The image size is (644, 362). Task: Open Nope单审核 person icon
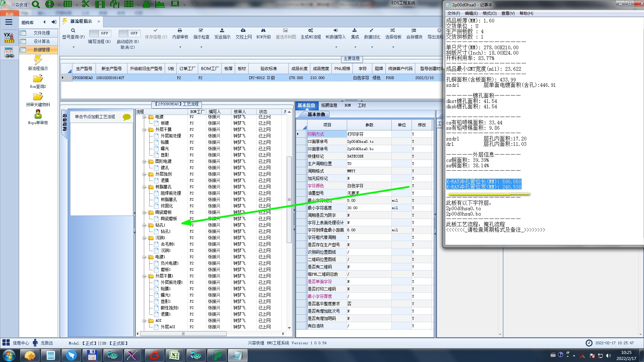click(x=38, y=117)
